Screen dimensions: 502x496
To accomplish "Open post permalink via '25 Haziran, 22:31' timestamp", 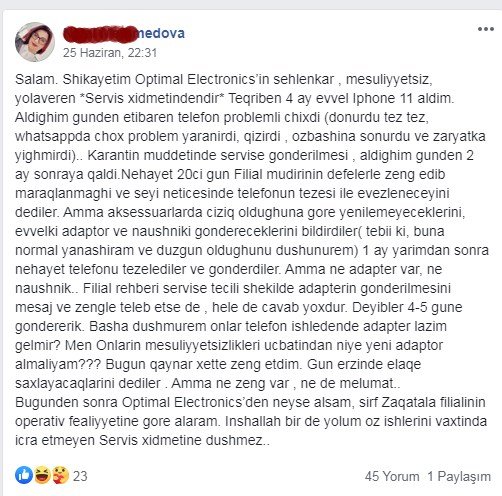I will tap(110, 53).
